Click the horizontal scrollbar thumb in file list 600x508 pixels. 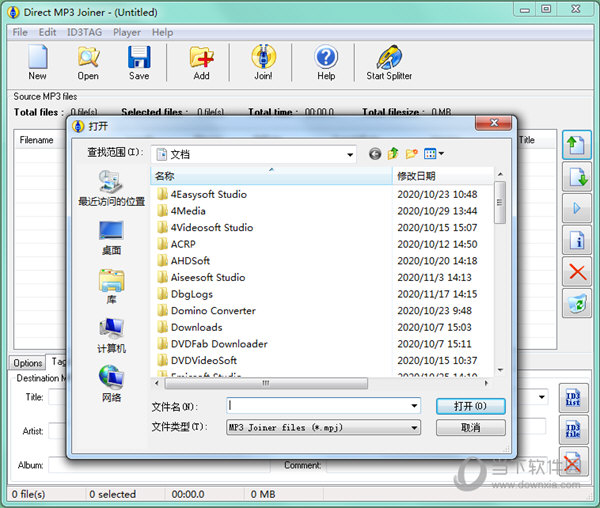pyautogui.click(x=266, y=383)
